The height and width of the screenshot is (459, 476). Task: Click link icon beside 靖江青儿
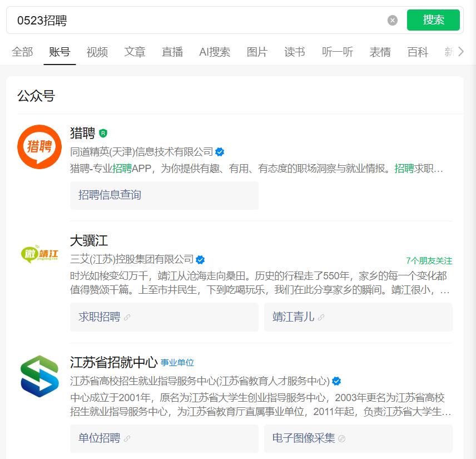[321, 318]
